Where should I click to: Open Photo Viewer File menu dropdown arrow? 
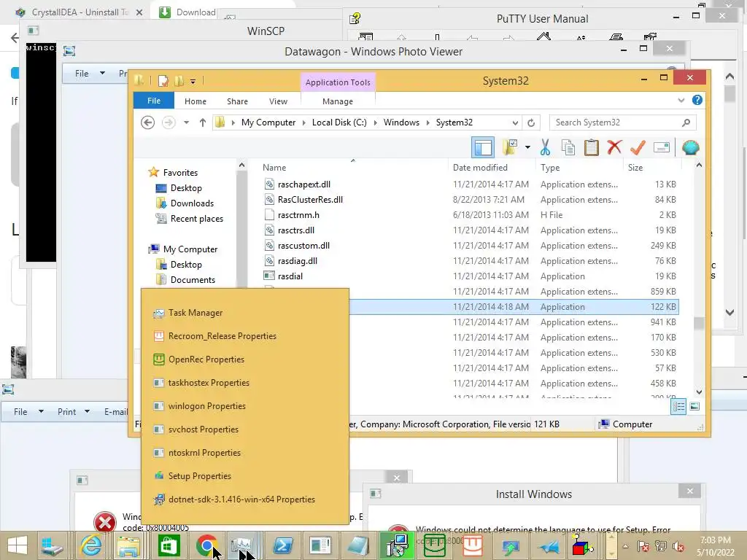coord(102,74)
